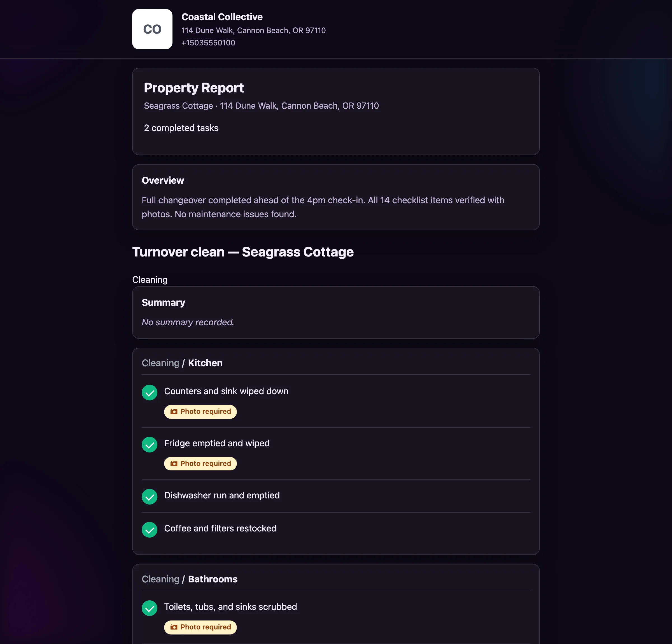This screenshot has height=644, width=672.
Task: Click Photo required badge under Counters item
Action: 200,412
